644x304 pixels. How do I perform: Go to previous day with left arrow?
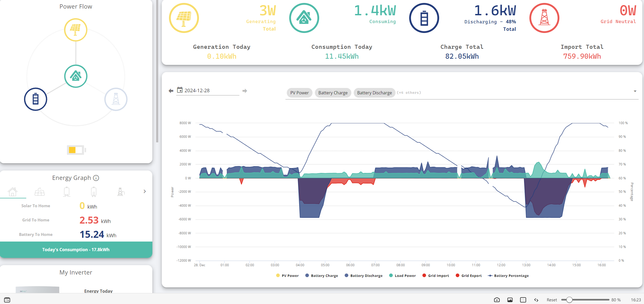click(x=171, y=91)
